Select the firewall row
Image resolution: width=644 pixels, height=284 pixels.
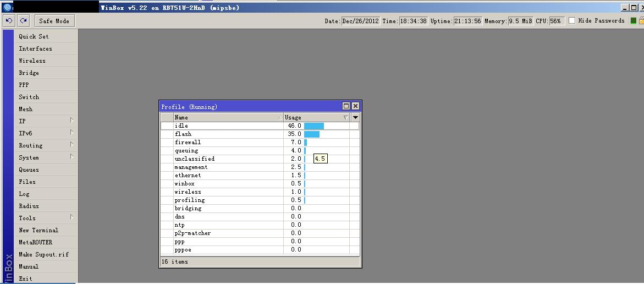pyautogui.click(x=260, y=142)
